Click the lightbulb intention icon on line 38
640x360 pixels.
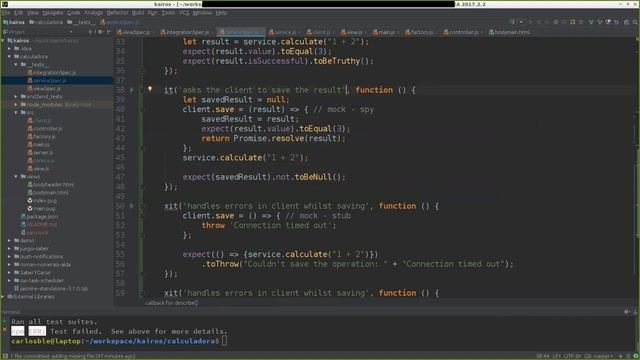point(150,89)
